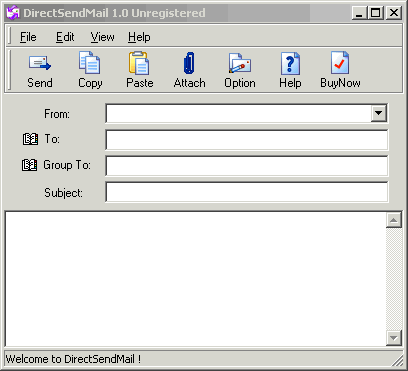
Task: Open the Help menu
Action: point(139,37)
